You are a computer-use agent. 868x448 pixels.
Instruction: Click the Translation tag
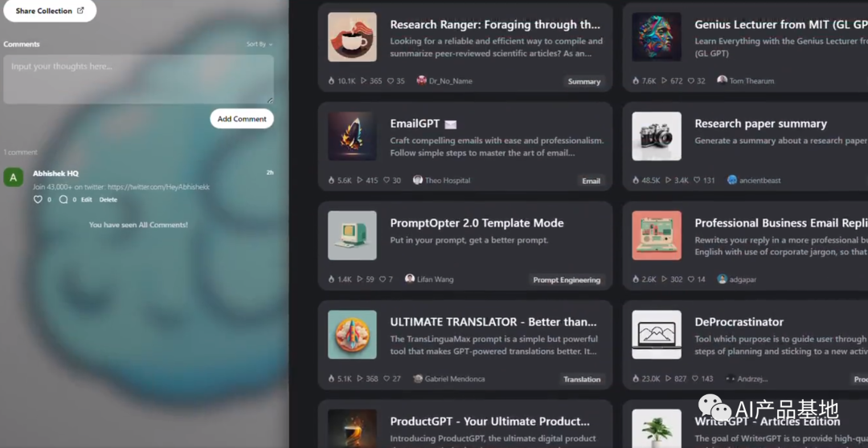(582, 380)
